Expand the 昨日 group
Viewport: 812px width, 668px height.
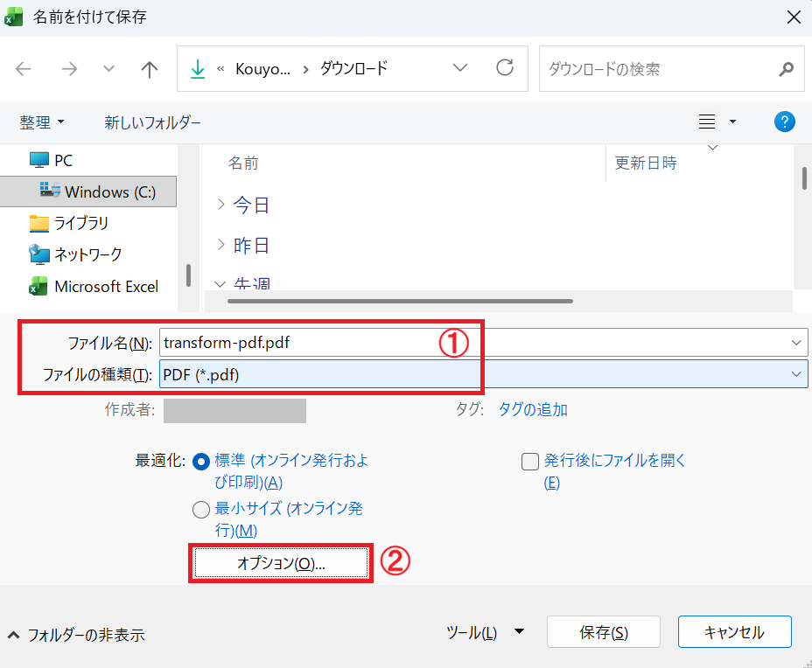(x=221, y=245)
